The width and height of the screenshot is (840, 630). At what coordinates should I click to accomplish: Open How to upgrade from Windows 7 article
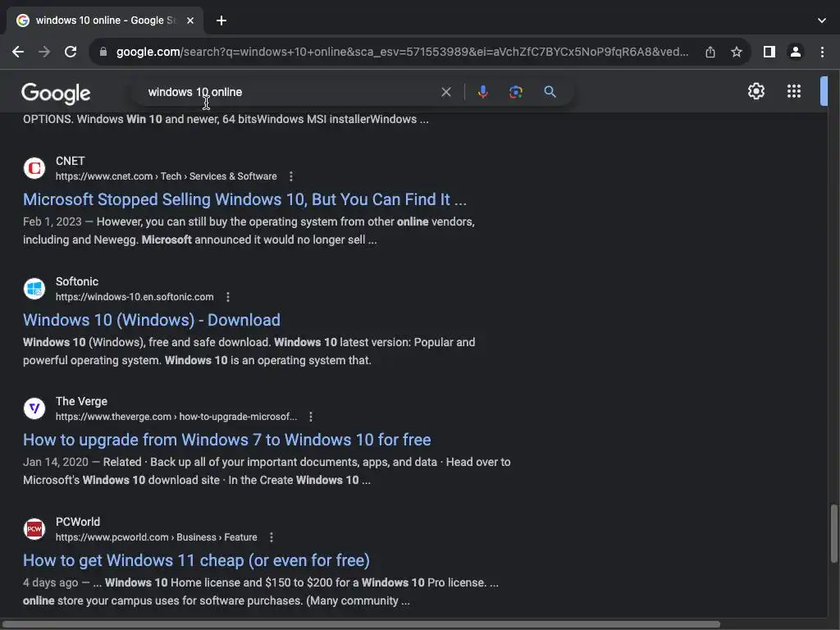point(227,440)
